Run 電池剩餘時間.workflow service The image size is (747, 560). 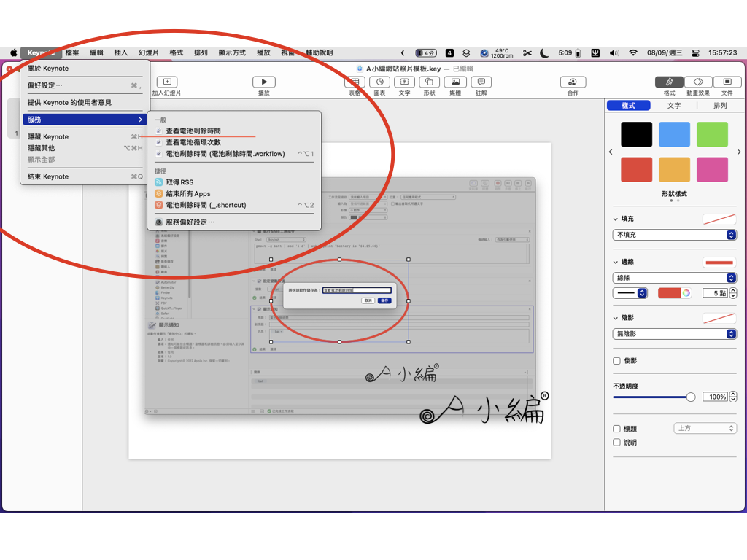point(234,153)
